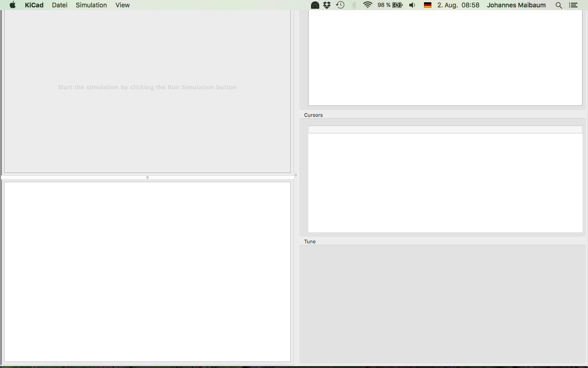Open the Dropbox menu bar icon
Image resolution: width=588 pixels, height=368 pixels.
click(327, 5)
